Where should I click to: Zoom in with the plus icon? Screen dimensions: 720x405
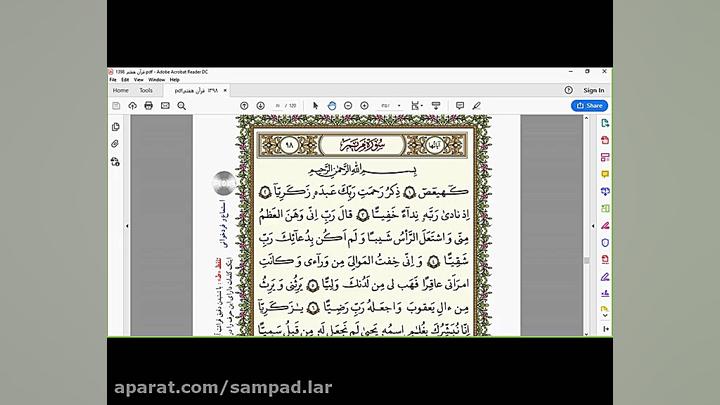[x=364, y=106]
